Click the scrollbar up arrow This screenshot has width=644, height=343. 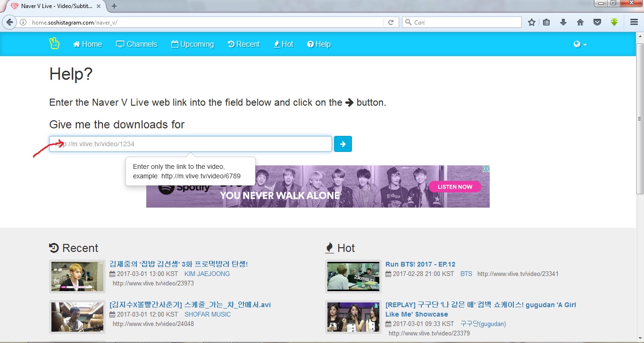point(640,36)
